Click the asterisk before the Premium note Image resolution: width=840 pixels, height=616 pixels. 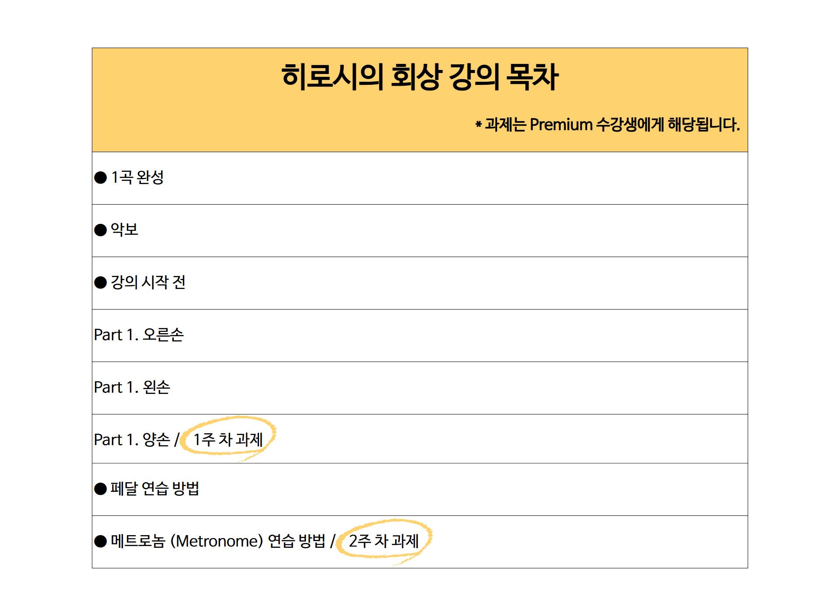pyautogui.click(x=479, y=125)
